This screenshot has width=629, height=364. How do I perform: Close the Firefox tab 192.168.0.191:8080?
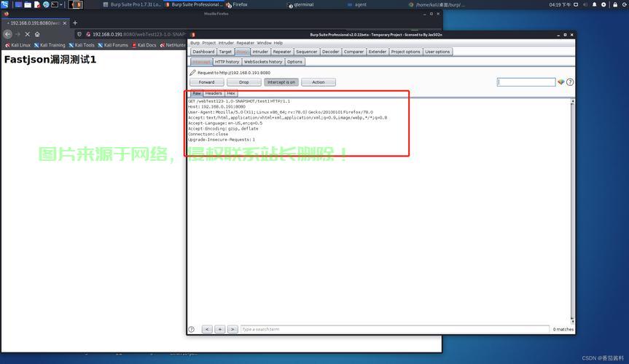65,23
